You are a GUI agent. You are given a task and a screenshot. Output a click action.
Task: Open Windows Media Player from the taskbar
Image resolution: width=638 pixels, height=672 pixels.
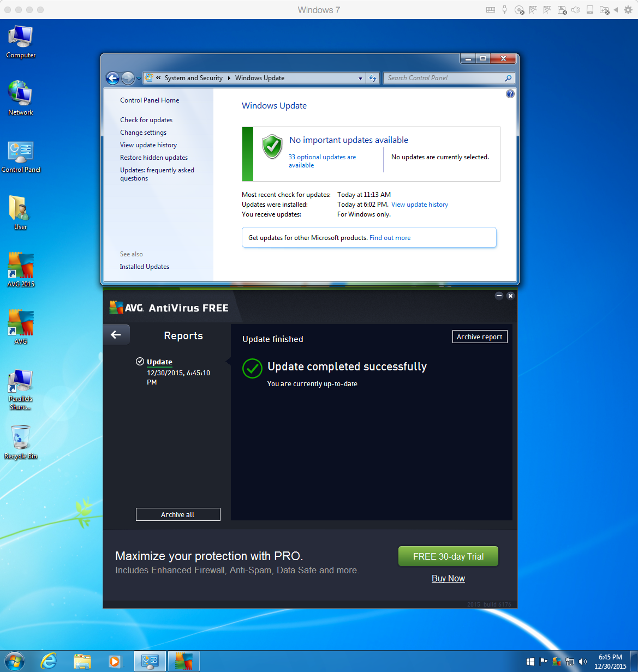115,661
